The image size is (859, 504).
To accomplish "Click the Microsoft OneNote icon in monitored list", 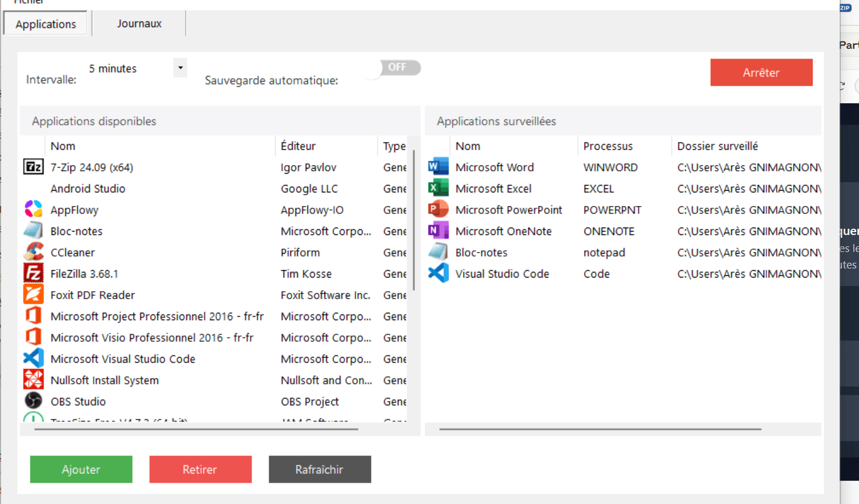I will (x=438, y=230).
